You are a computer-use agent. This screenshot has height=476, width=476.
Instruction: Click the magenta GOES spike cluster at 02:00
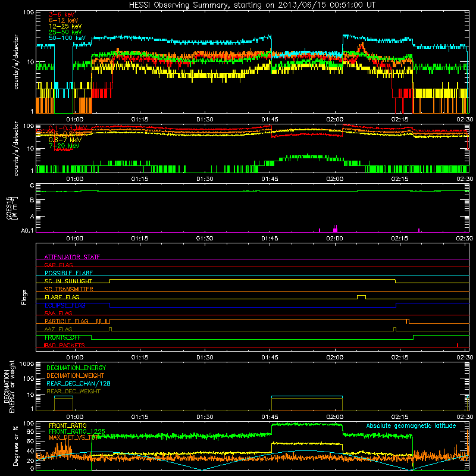pos(335,228)
